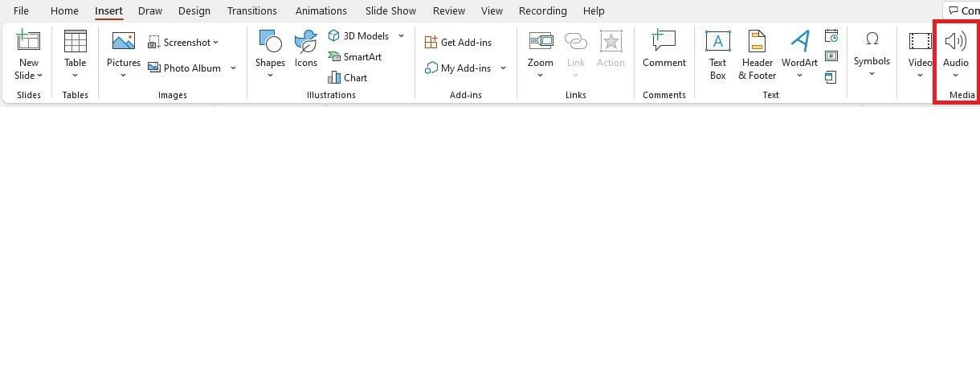Image resolution: width=980 pixels, height=370 pixels.
Task: Open the Help tab
Action: 594,10
